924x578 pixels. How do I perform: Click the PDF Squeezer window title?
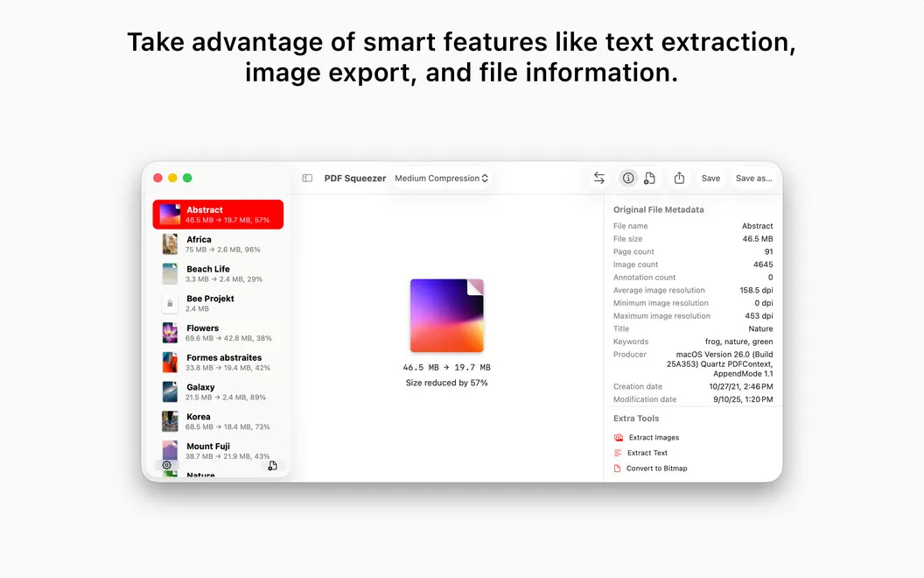354,178
